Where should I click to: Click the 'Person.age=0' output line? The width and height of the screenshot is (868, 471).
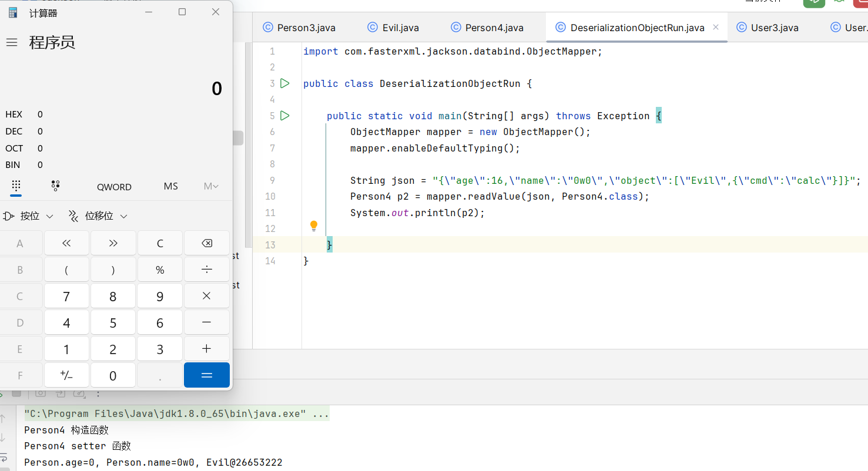[x=153, y=462]
